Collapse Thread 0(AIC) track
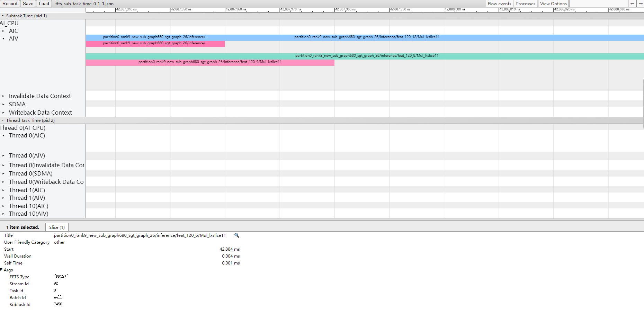 click(3, 136)
